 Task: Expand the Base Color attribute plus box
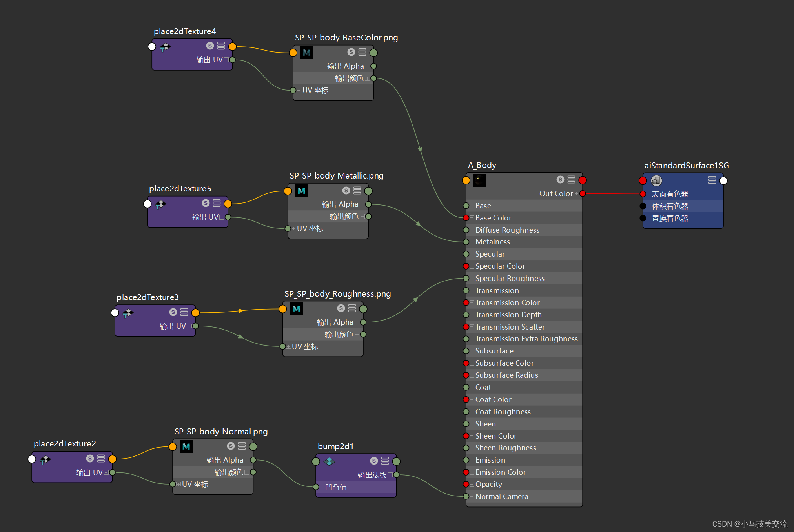pos(472,218)
